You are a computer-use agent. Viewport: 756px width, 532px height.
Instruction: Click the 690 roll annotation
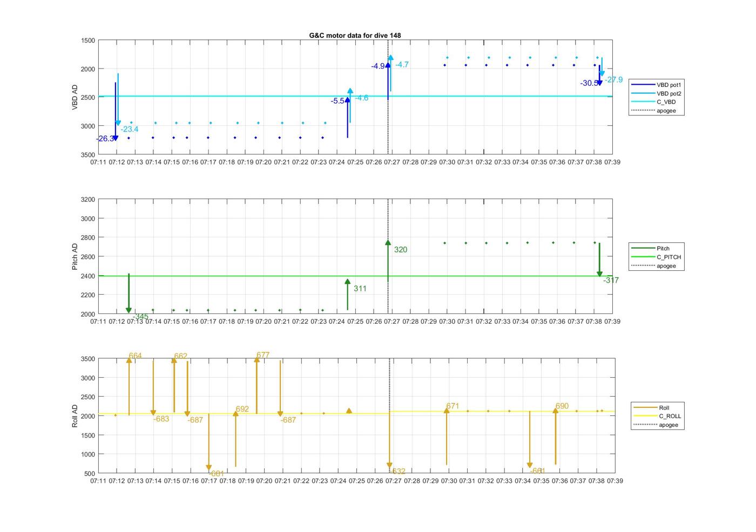pyautogui.click(x=562, y=406)
